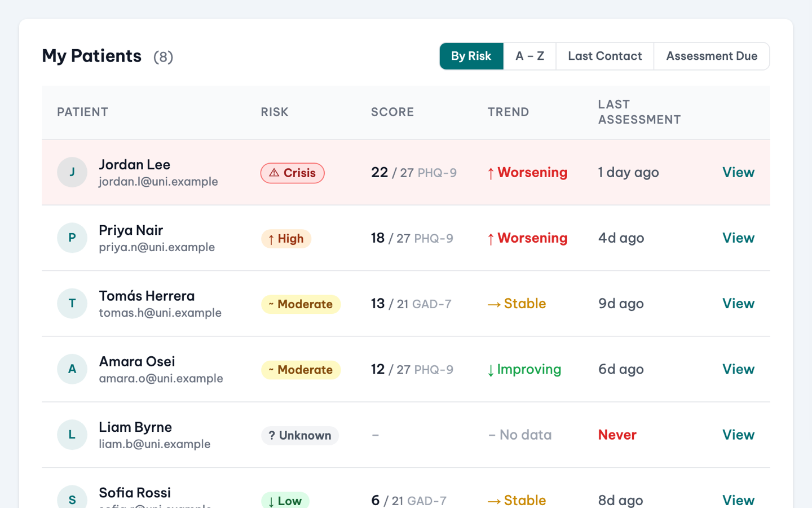Select the name Amara Osei
812x508 pixels.
tap(137, 361)
